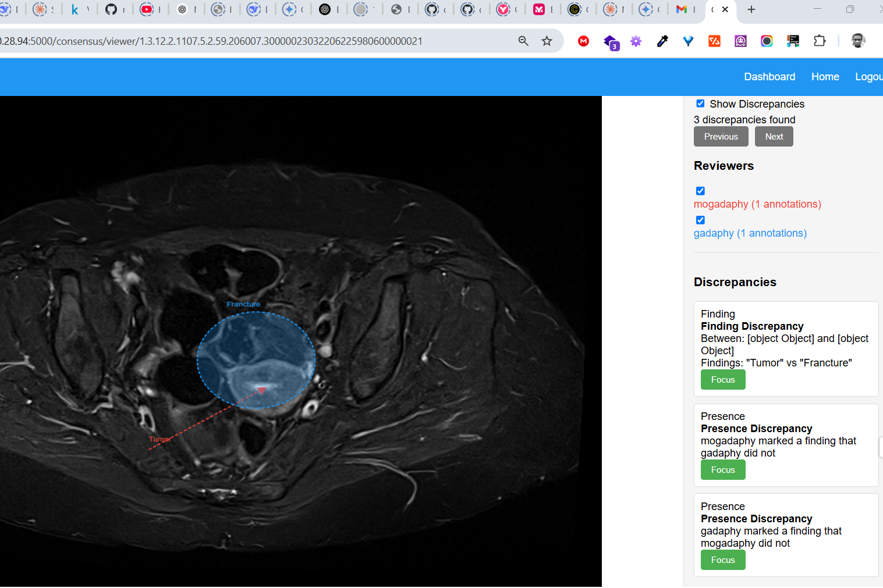Open the html.to.design extension
This screenshot has height=588, width=883.
click(x=793, y=41)
